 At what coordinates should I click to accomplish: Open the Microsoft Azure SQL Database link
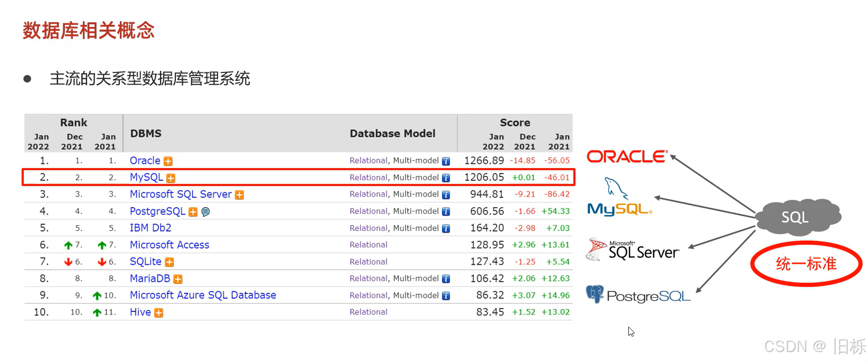(203, 295)
